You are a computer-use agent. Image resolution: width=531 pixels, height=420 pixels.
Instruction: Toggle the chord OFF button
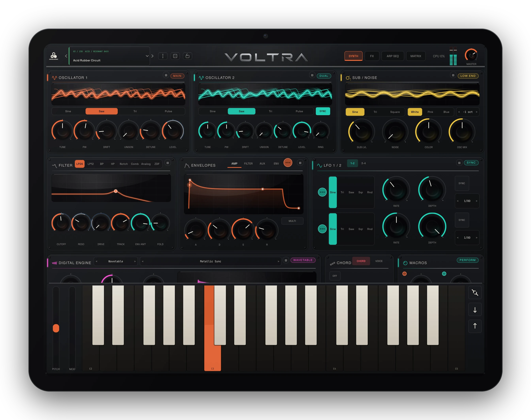[335, 276]
